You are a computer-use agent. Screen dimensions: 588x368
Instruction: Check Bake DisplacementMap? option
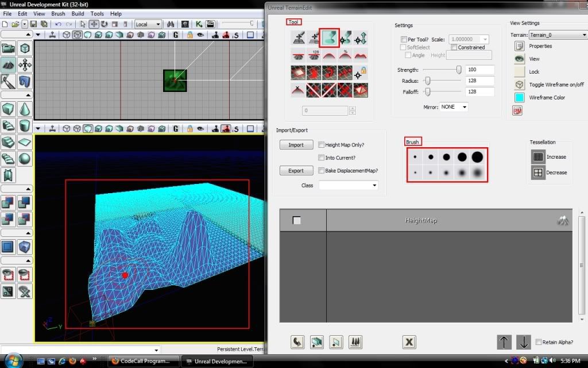pos(322,170)
